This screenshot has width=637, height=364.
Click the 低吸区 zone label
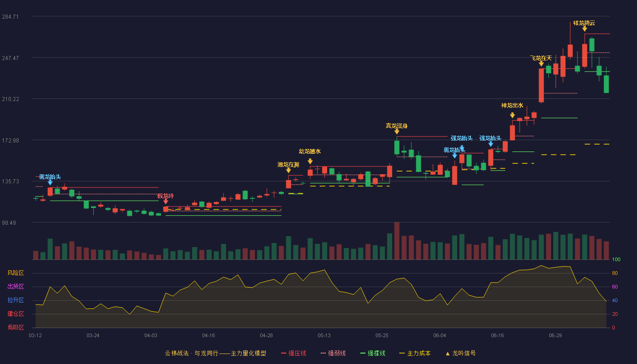pos(15,327)
